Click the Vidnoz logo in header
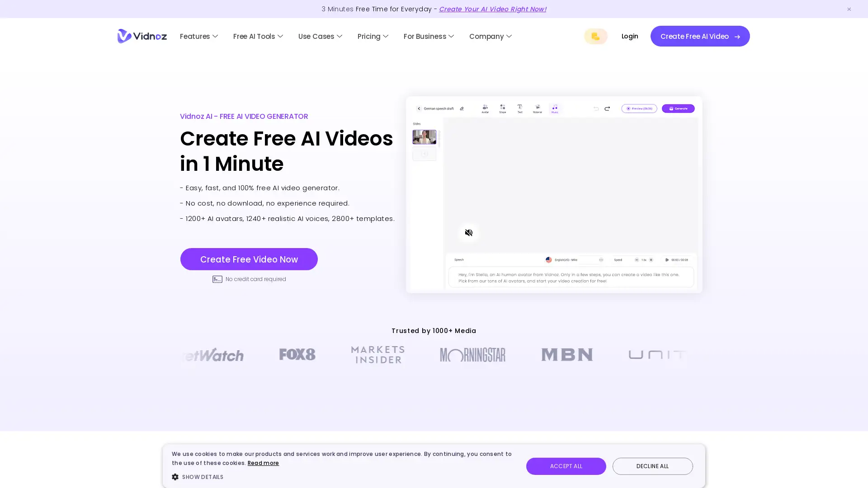The height and width of the screenshot is (488, 868). pos(142,36)
